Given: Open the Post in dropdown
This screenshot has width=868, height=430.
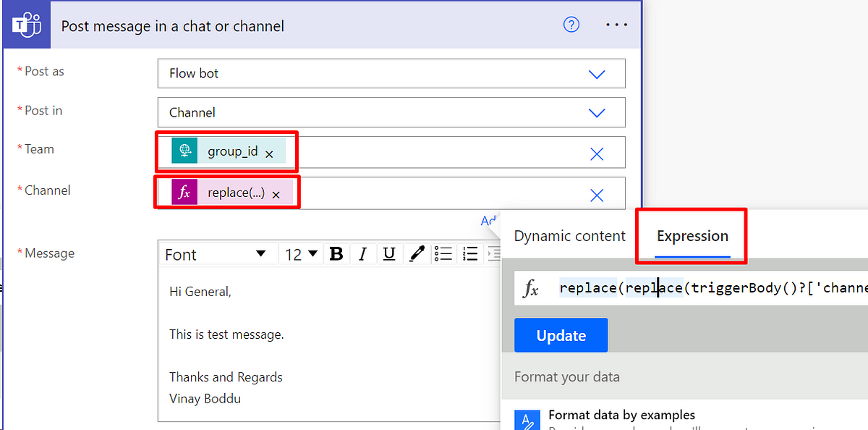Looking at the screenshot, I should (x=597, y=112).
